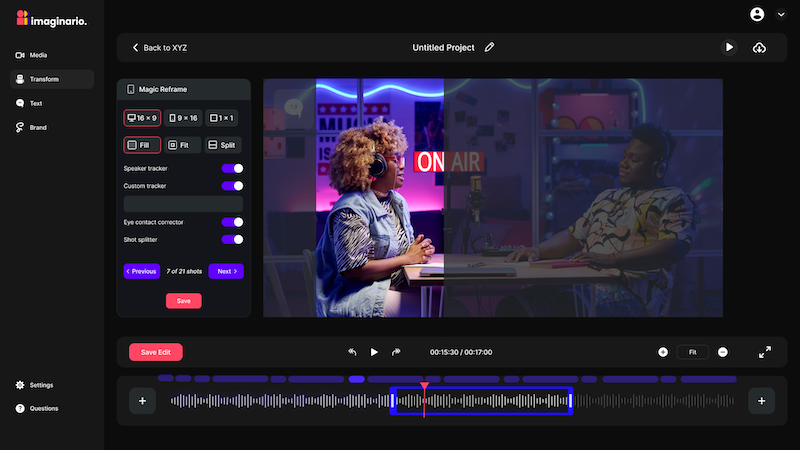
Task: Toggle the Speaker tracker switch
Action: pos(232,168)
